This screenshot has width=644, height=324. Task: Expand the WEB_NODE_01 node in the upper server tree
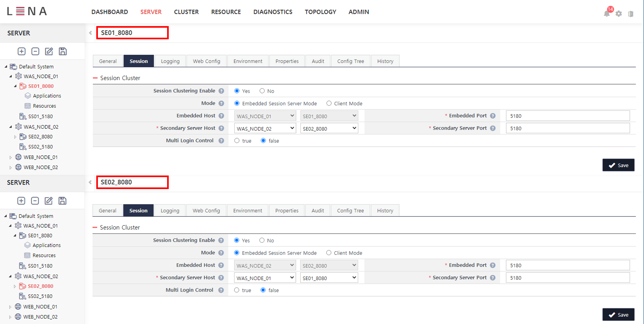point(11,157)
